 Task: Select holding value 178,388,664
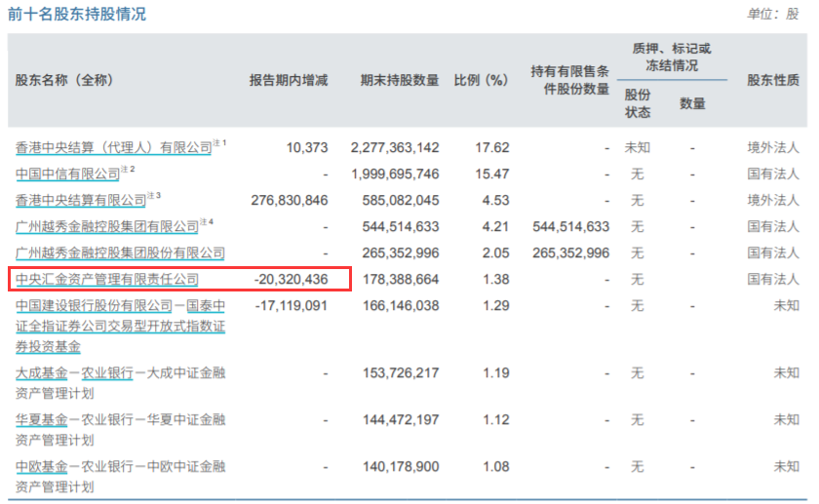(401, 280)
